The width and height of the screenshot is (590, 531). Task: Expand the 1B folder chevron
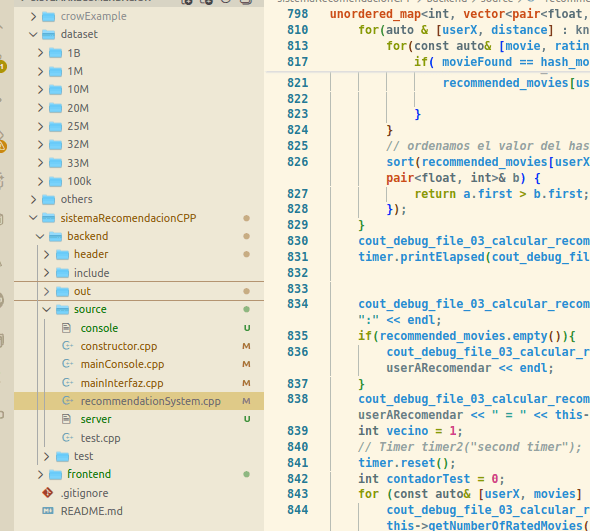[40, 53]
